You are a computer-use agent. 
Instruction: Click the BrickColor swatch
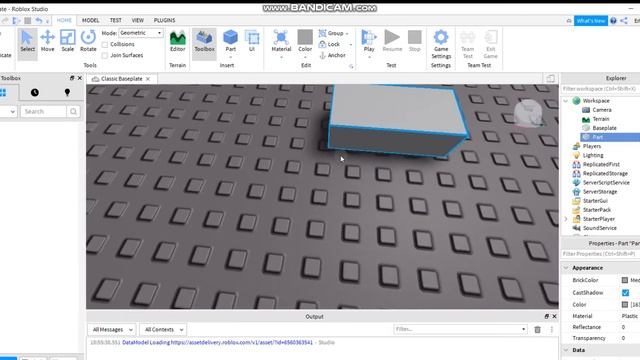(624, 280)
